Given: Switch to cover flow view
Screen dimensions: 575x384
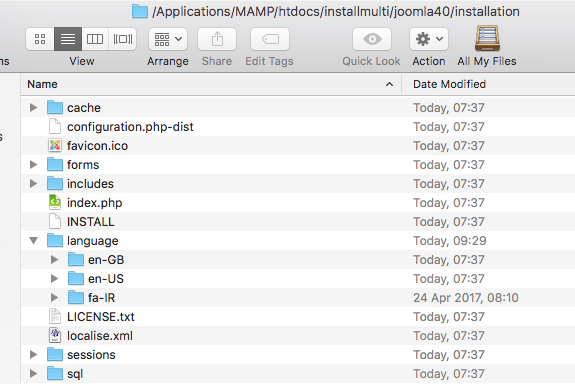Looking at the screenshot, I should (122, 39).
